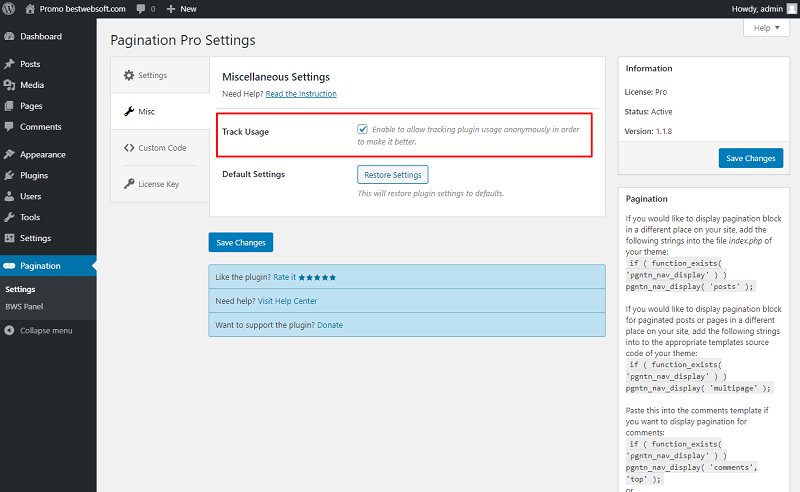Click the Dashboard gauge icon
This screenshot has width=800, height=492.
tap(9, 36)
